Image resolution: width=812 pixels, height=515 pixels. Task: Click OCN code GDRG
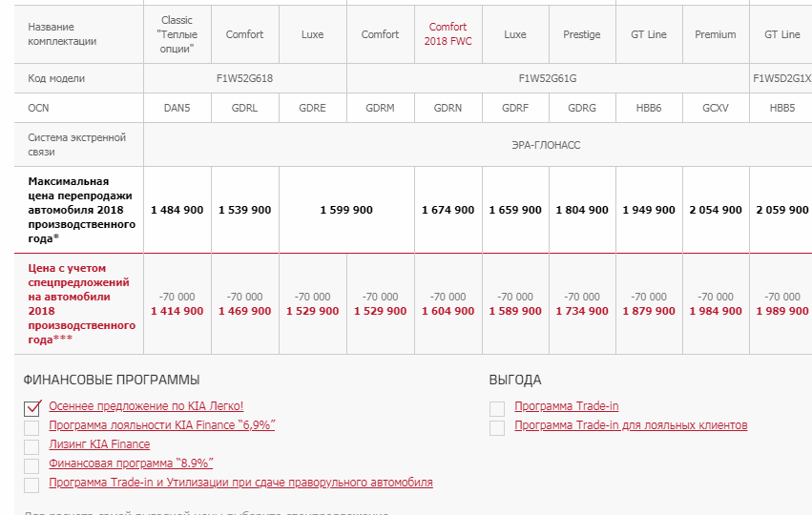(x=582, y=108)
